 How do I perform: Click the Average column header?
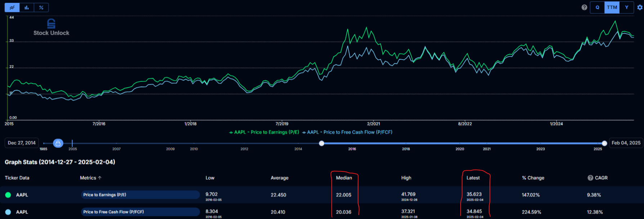click(279, 178)
